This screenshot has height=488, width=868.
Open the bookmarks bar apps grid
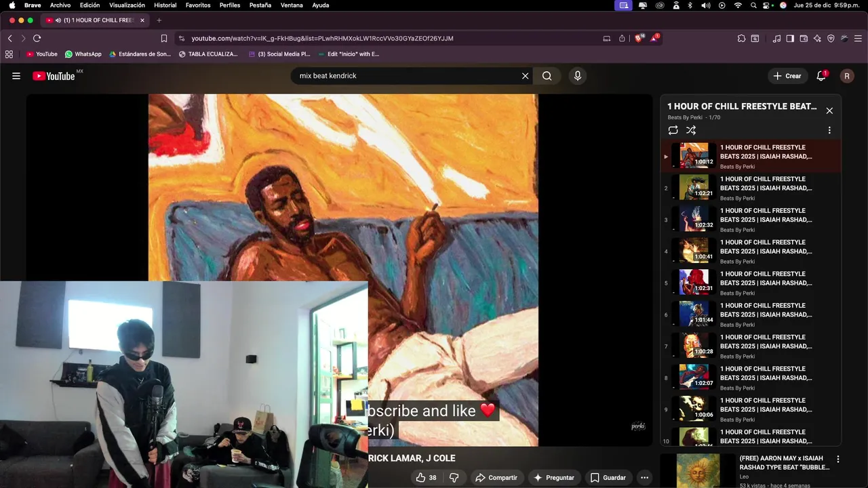(9, 54)
